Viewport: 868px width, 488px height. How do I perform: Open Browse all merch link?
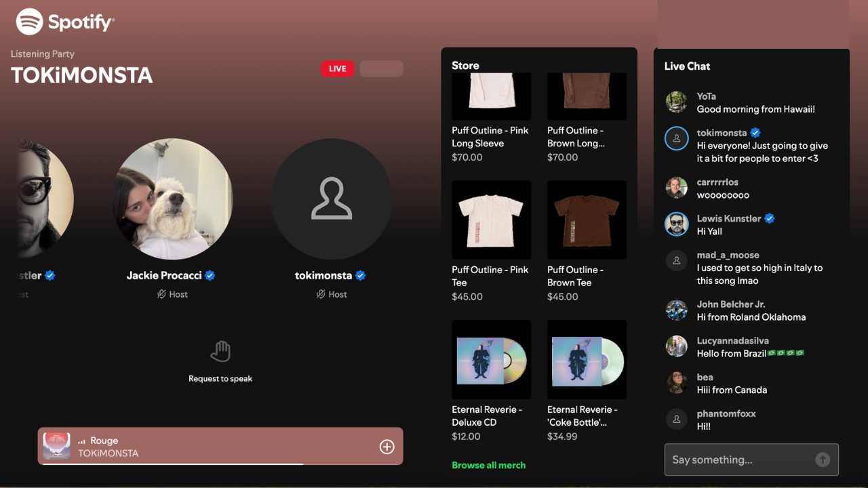pos(489,465)
